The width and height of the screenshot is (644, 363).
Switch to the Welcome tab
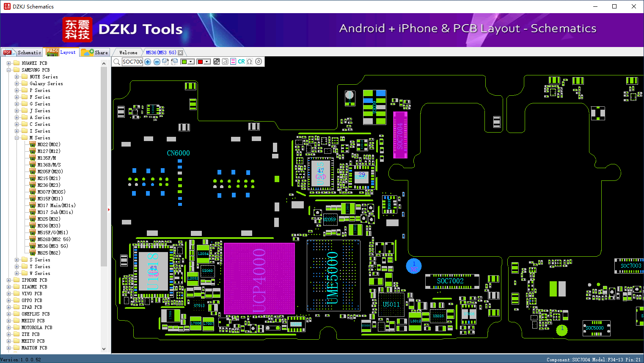(x=128, y=53)
